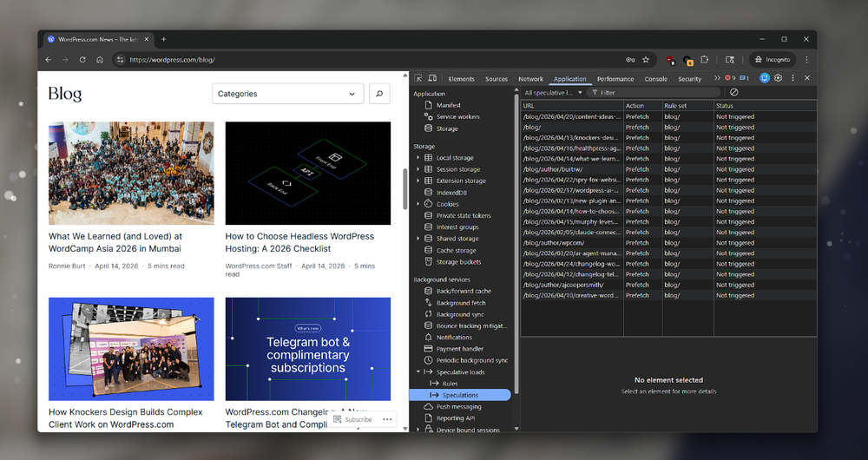Open the more options dots beside Subscribe
Image resolution: width=868 pixels, height=460 pixels.
tap(387, 419)
